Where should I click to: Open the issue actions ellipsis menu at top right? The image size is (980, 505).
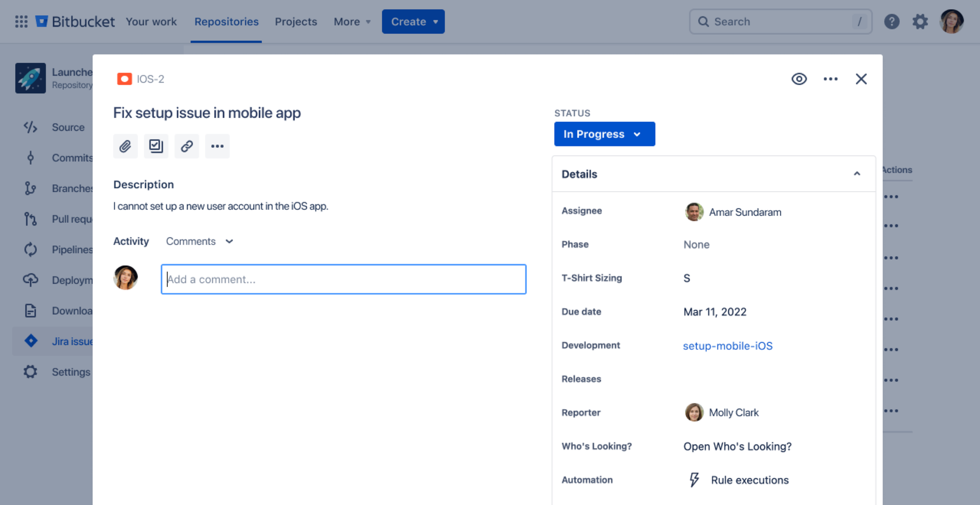click(x=830, y=79)
